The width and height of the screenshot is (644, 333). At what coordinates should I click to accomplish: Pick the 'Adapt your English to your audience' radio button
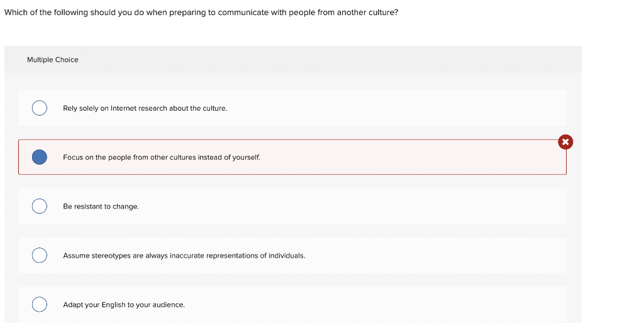[39, 304]
